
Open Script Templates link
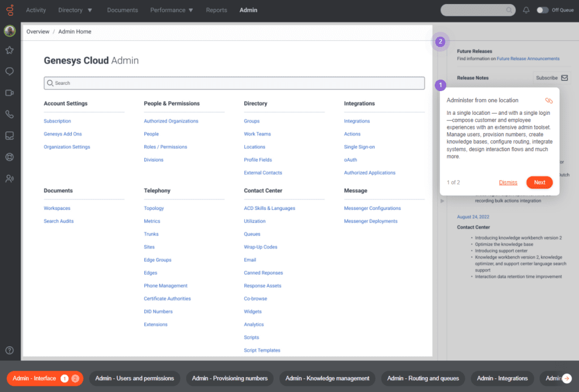coord(262,351)
